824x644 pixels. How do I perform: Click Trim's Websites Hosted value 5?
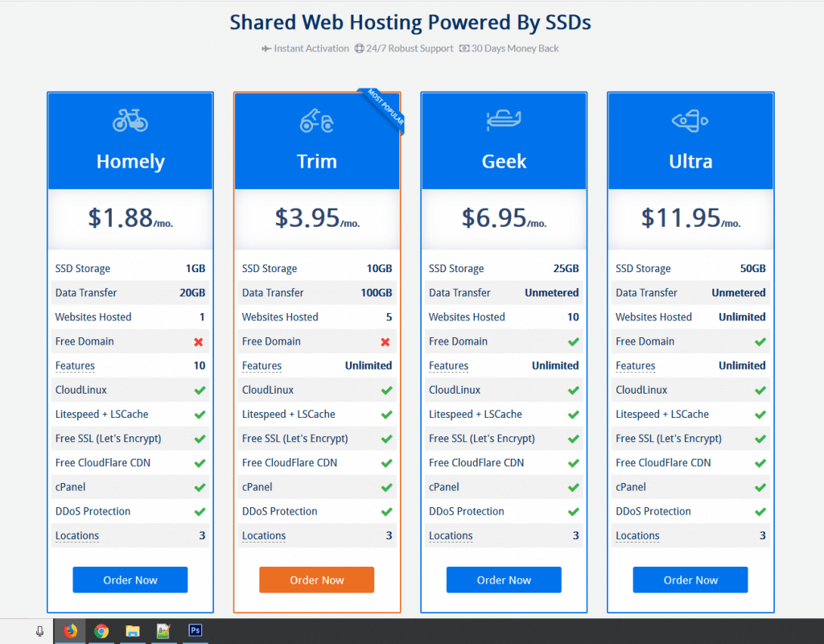click(389, 317)
